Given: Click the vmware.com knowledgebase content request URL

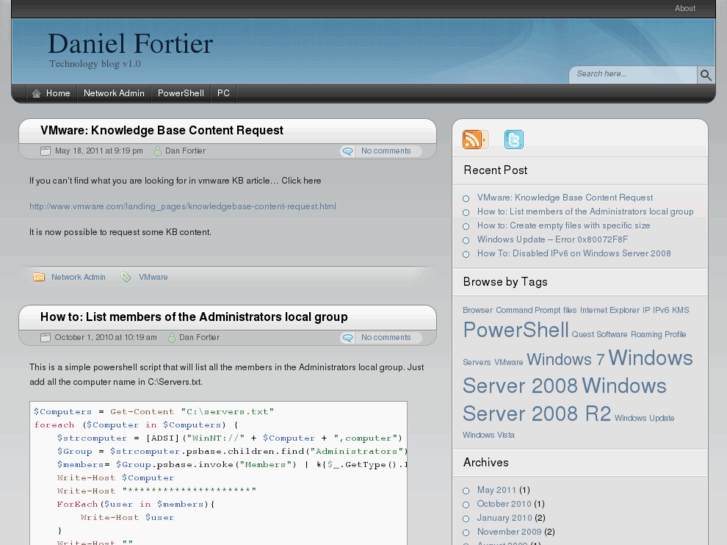Looking at the screenshot, I should pyautogui.click(x=182, y=206).
